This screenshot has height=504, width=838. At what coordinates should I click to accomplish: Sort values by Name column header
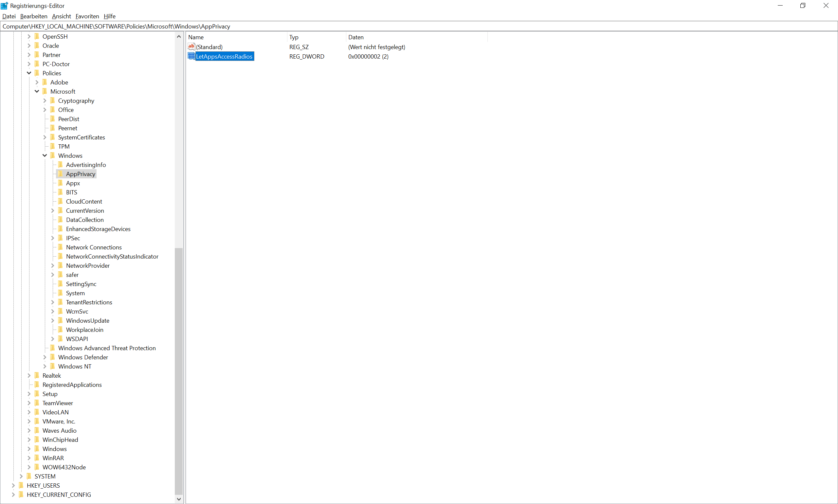pos(236,37)
